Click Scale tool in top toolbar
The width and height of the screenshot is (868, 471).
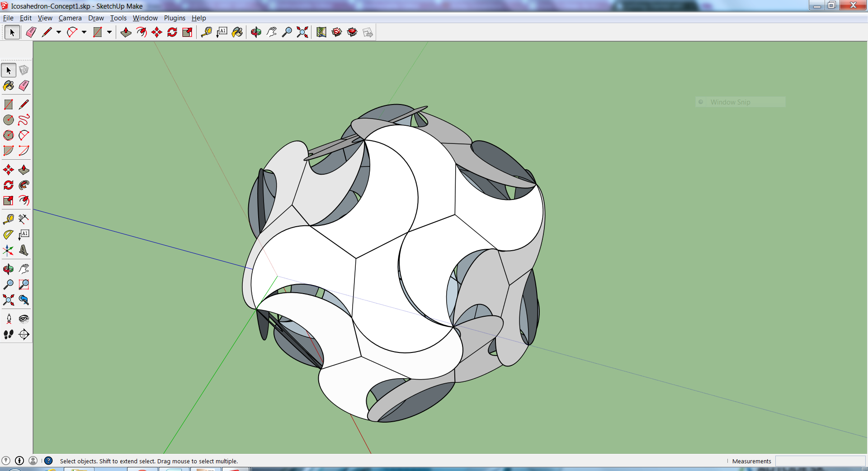(x=188, y=32)
